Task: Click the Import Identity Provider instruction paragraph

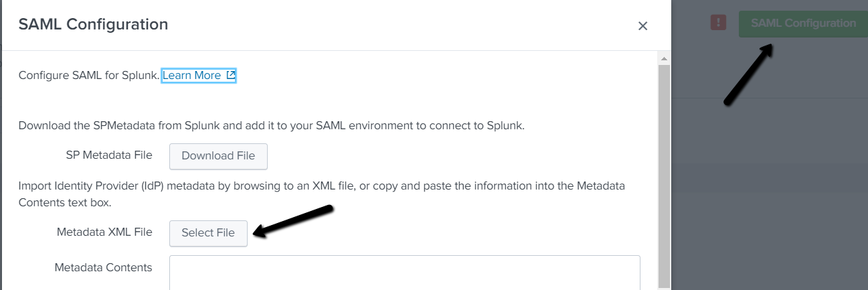Action: click(321, 194)
